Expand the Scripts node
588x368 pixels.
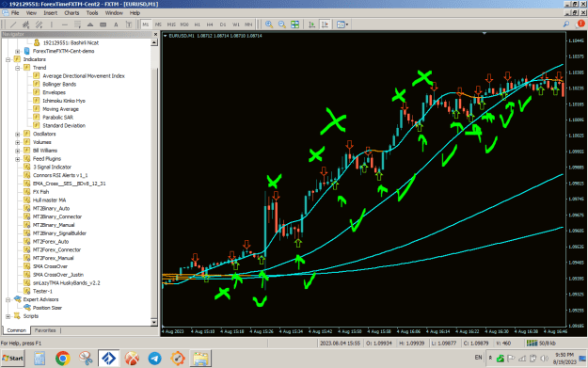pyautogui.click(x=8, y=316)
